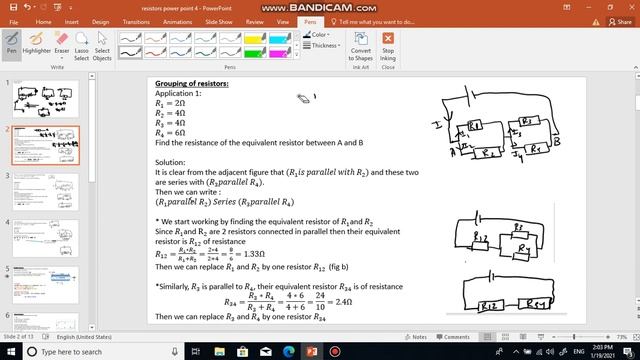Toggle the Notes pane
This screenshot has height=360, width=640.
coord(416,337)
